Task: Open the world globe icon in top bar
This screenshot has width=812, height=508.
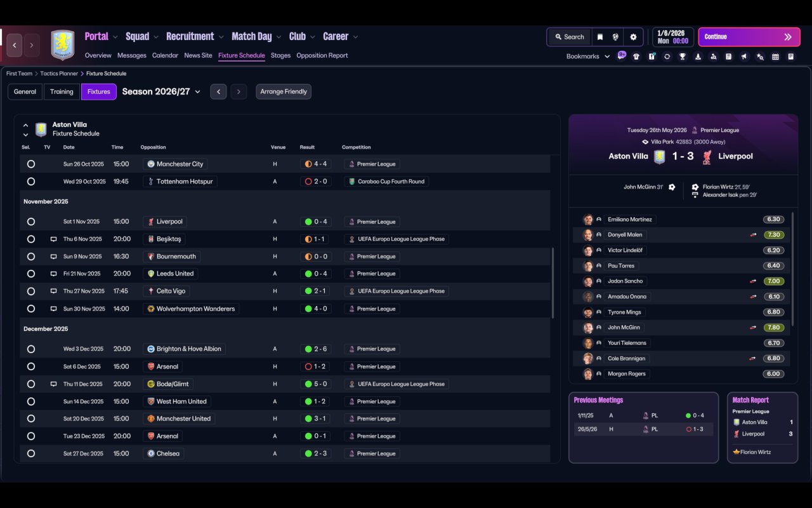Action: coord(615,37)
